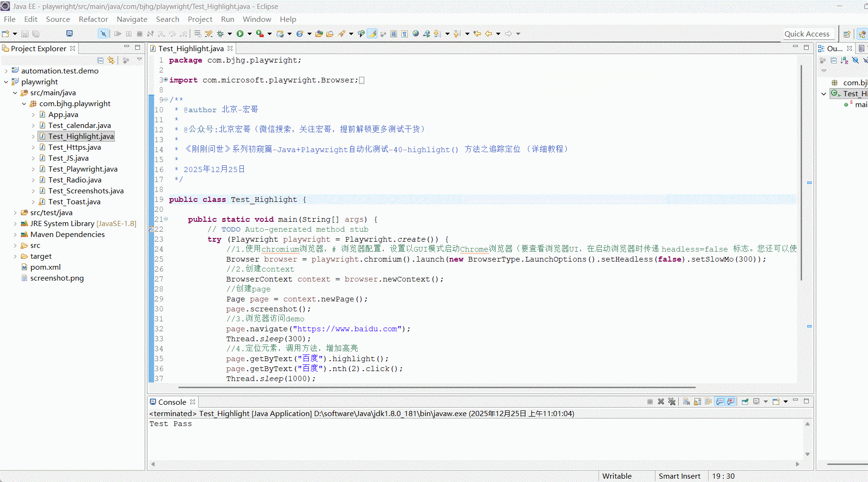868x482 pixels.
Task: Minimize the Console panel
Action: click(x=795, y=400)
